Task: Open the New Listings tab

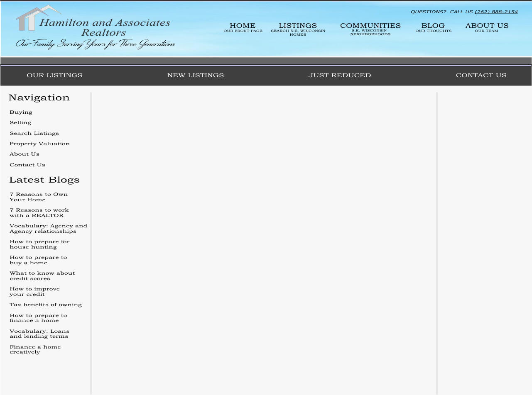Action: (x=195, y=75)
